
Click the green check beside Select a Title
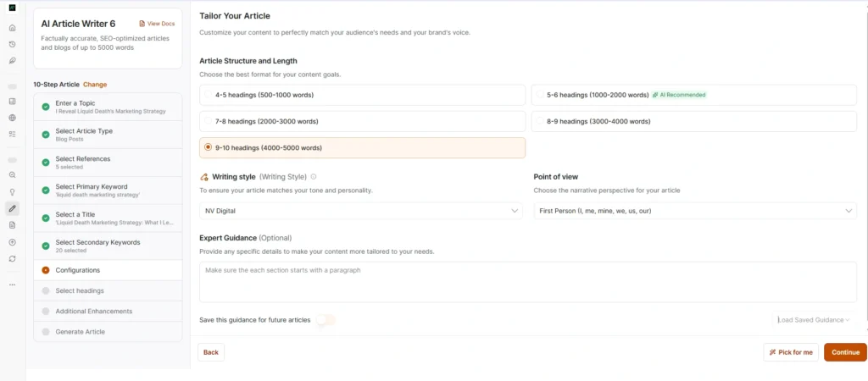pos(46,218)
